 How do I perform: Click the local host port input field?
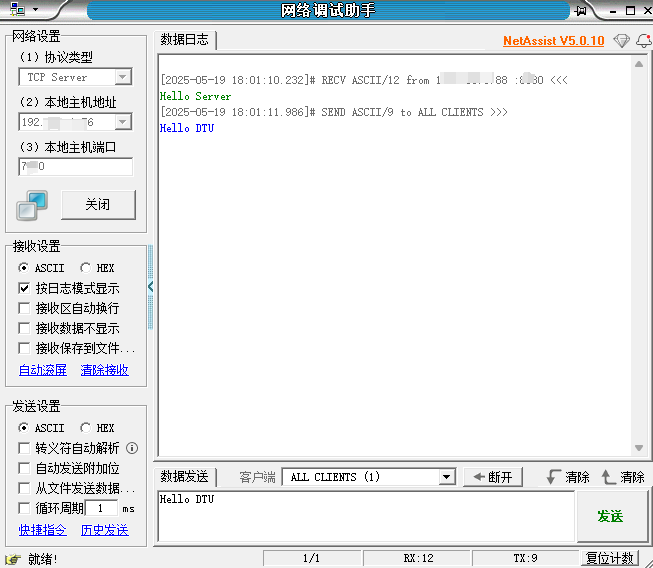tap(75, 167)
